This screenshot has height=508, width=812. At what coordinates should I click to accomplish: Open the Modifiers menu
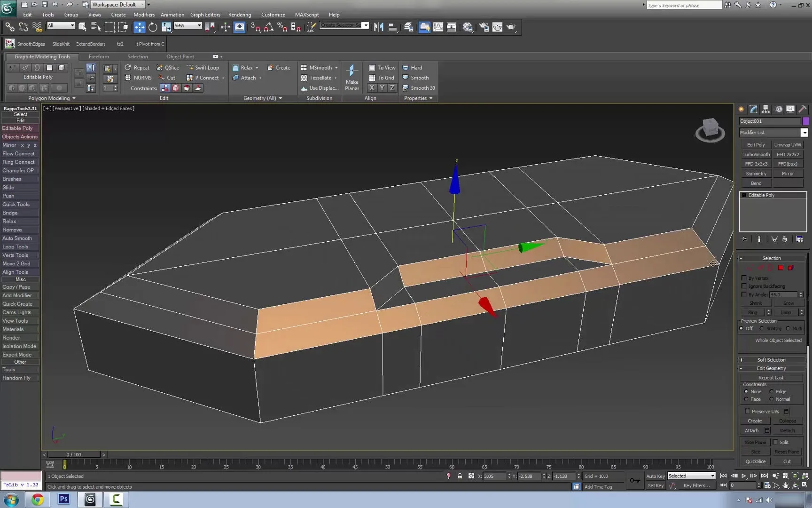[x=144, y=15]
